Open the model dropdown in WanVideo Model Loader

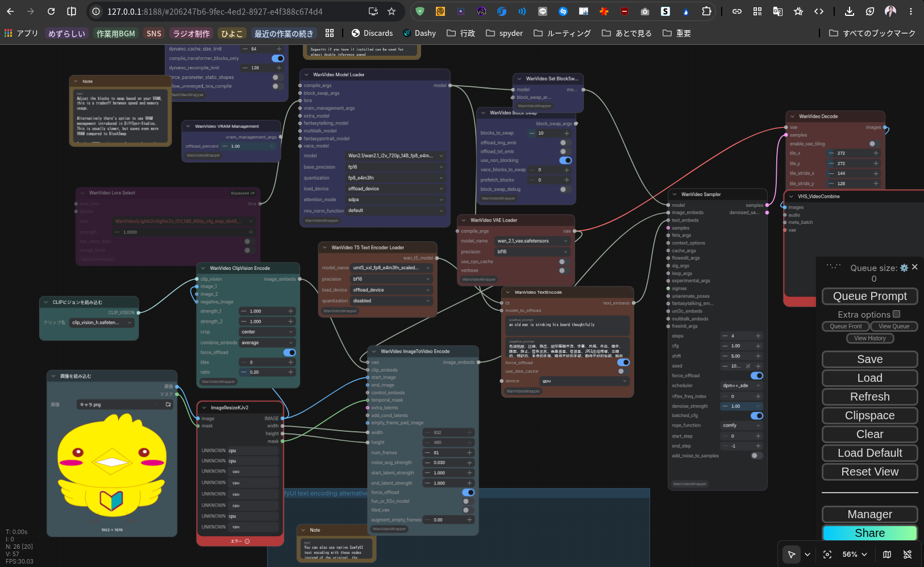[396, 156]
